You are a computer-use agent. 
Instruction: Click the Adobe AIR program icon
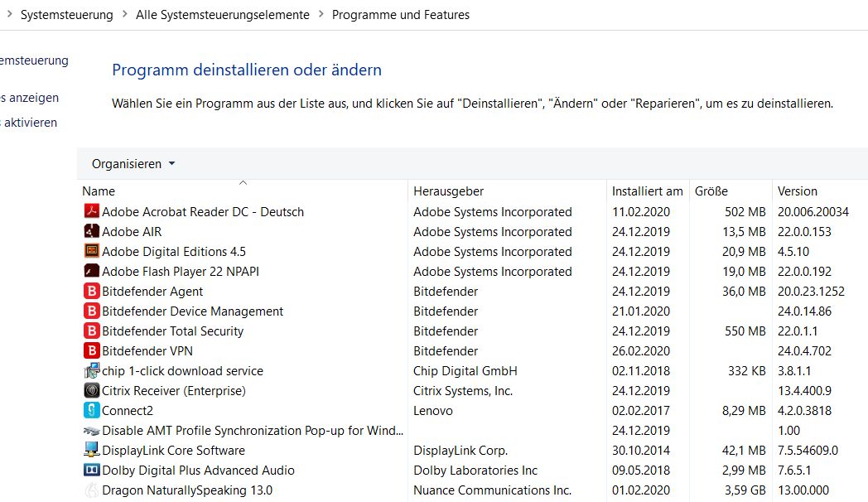pos(91,231)
